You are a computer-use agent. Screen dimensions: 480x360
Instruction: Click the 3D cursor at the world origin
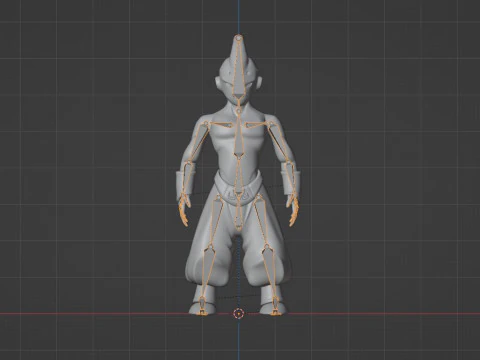239,314
